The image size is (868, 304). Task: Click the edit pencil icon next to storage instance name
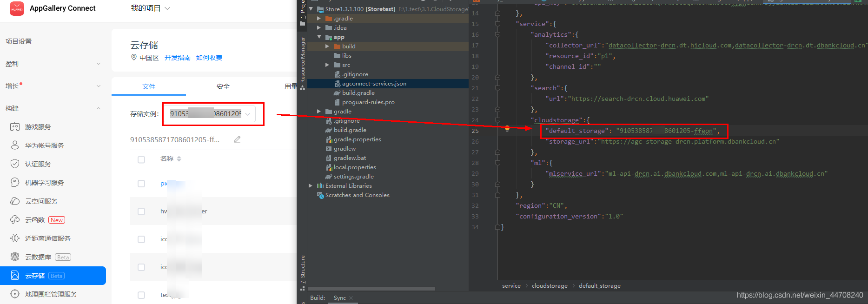237,139
